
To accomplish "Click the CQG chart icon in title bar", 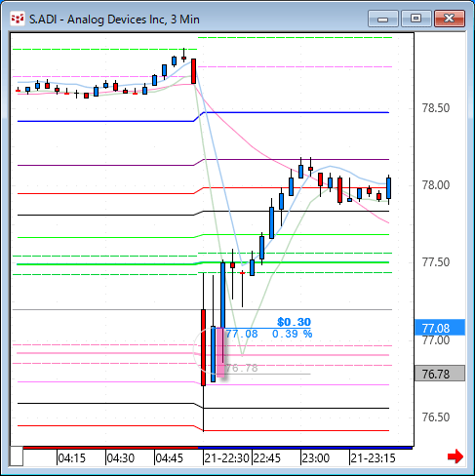I will (18, 19).
